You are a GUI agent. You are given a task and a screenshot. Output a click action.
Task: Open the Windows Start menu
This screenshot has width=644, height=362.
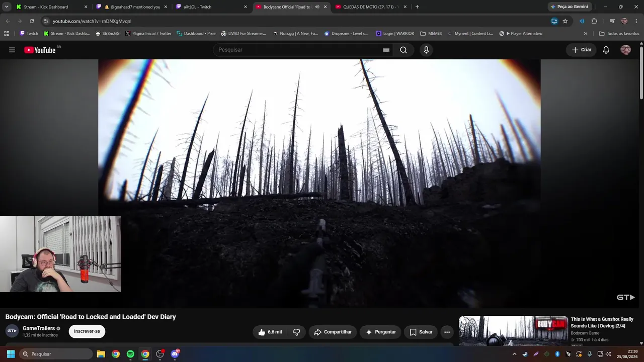coord(11,354)
